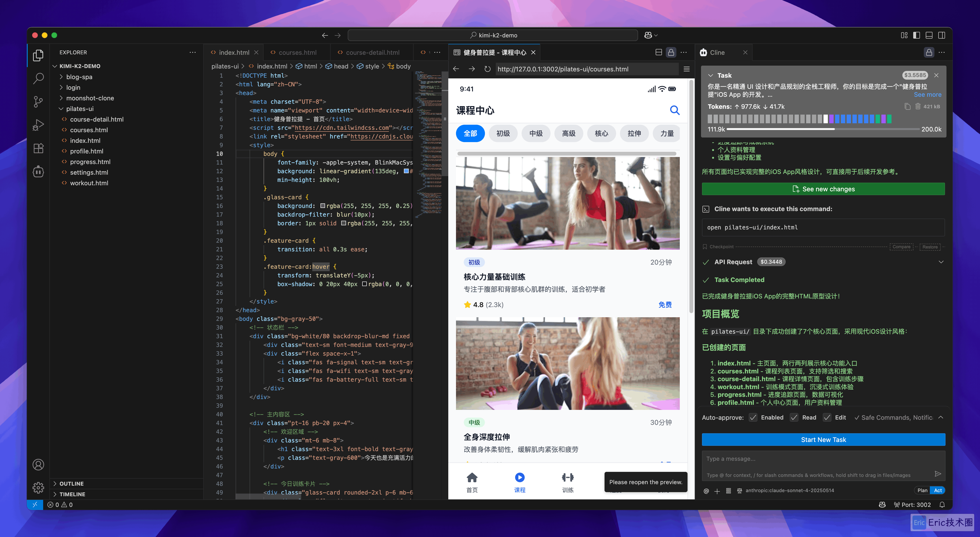This screenshot has width=980, height=537.
Task: Toggle the Edit auto-approve checkbox
Action: tap(827, 418)
